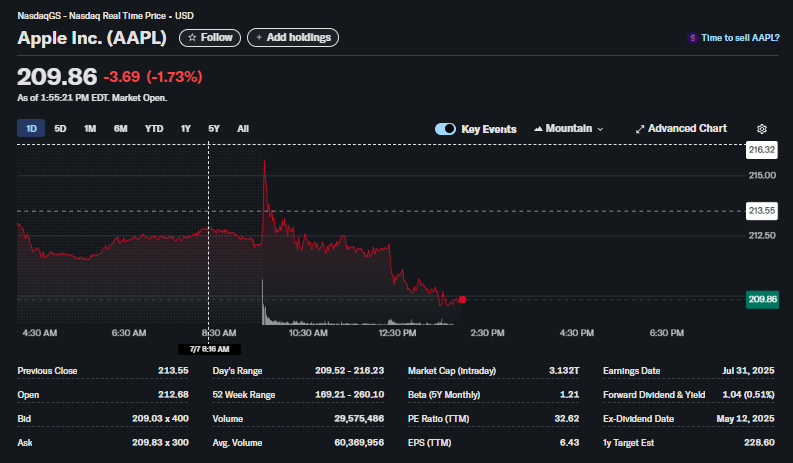Switch chart to 1M range
This screenshot has height=463, width=793.
[90, 129]
